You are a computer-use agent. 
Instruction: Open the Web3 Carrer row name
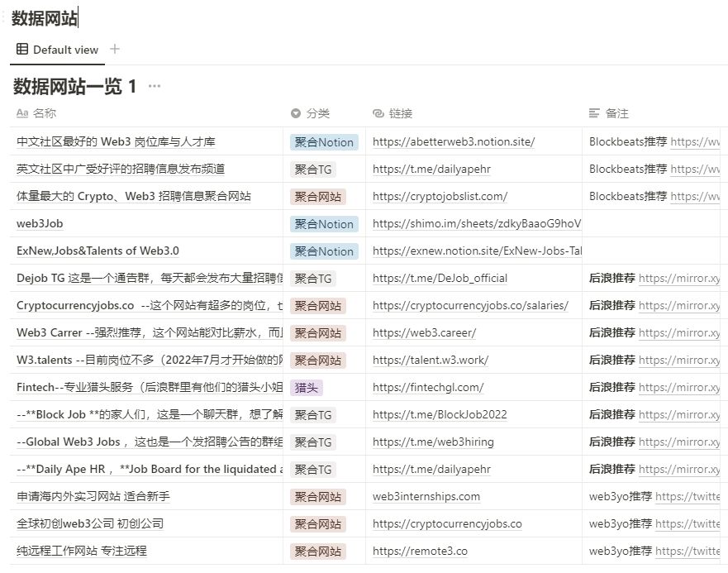(150, 332)
